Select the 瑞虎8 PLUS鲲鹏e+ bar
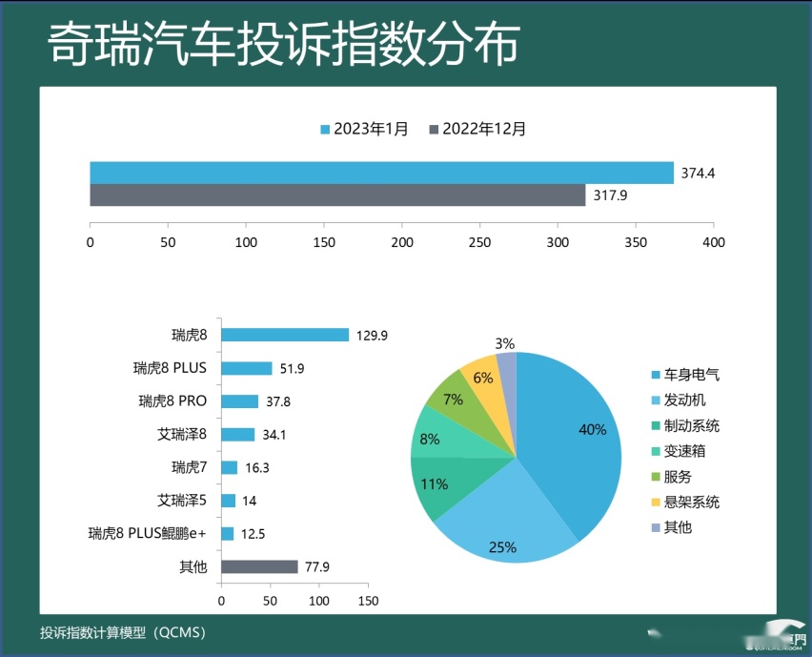Viewport: 812px width, 657px height. 228,534
